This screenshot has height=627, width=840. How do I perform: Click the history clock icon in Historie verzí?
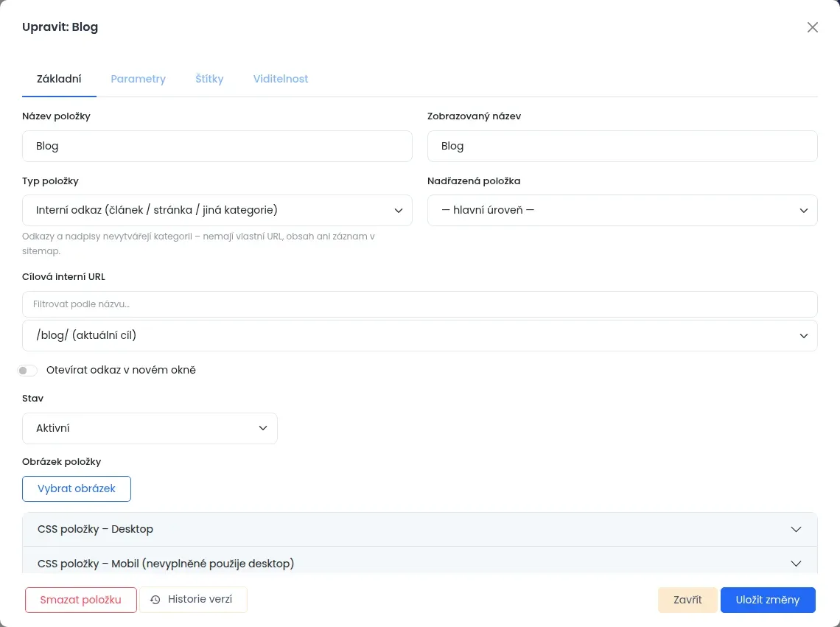[155, 600]
